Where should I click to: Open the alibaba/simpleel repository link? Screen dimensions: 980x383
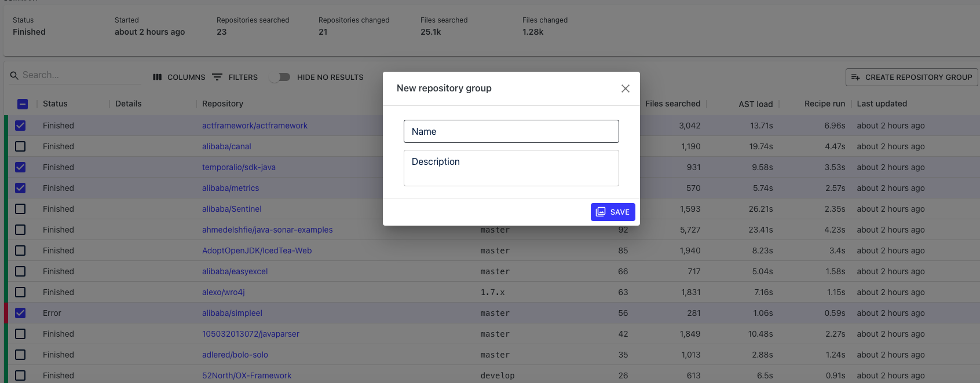[x=232, y=313]
